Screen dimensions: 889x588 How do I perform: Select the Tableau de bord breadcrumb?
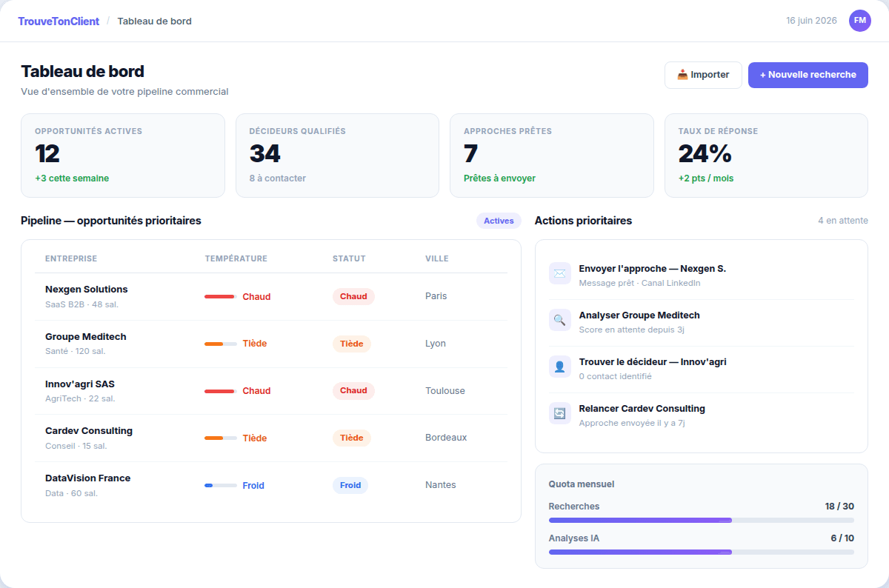155,21
